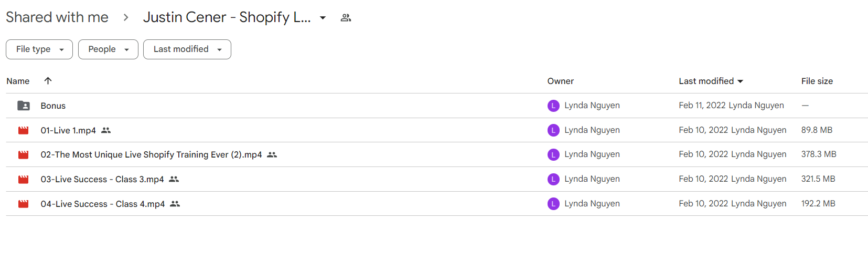Click the shared icon beside 04-Live Success - Class 4.mp4
Screen dimensions: 868x271
click(x=175, y=204)
